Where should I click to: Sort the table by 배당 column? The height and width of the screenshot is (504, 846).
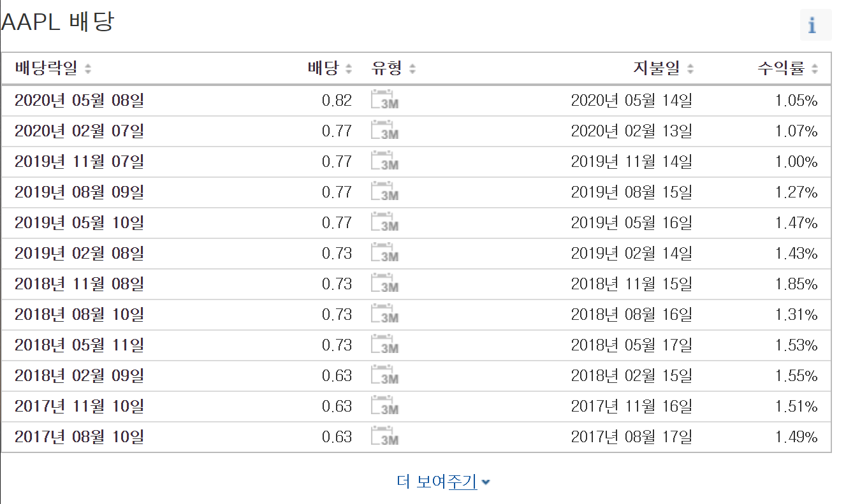click(x=330, y=68)
